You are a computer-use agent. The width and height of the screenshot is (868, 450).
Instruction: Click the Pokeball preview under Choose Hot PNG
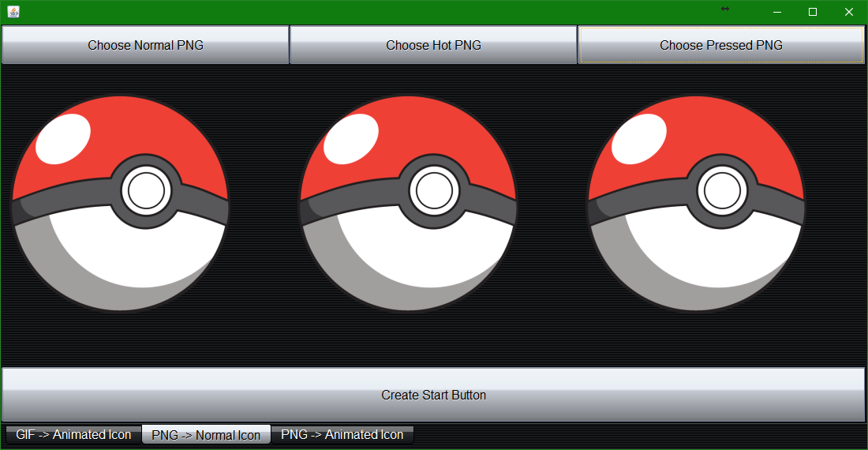click(408, 203)
